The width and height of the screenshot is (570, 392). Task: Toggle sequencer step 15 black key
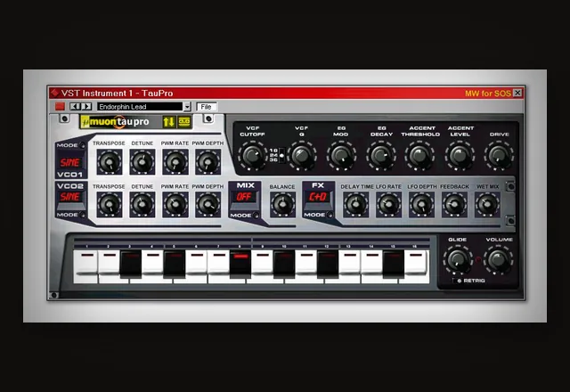394,264
